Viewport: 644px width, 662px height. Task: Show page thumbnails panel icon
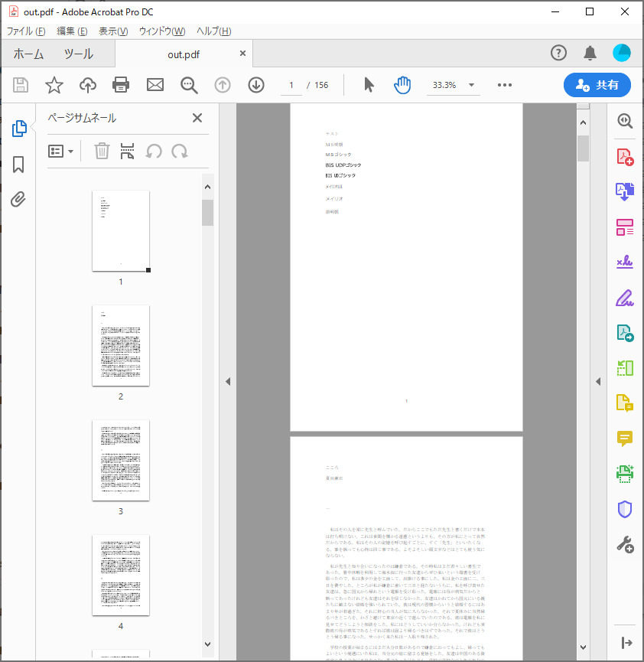19,129
